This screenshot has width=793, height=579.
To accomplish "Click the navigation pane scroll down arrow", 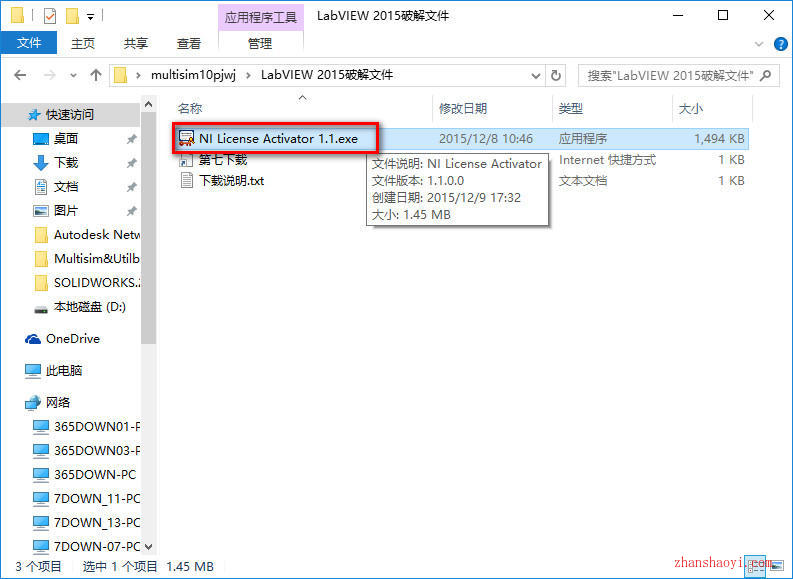I will coord(148,547).
